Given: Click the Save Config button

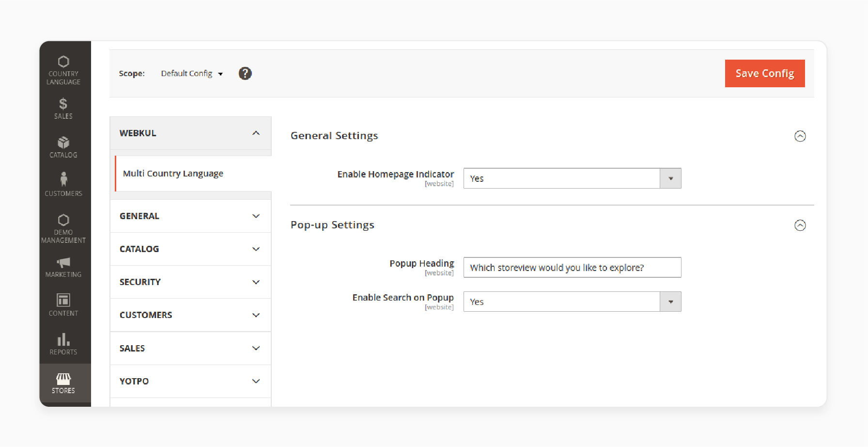Looking at the screenshot, I should coord(765,73).
